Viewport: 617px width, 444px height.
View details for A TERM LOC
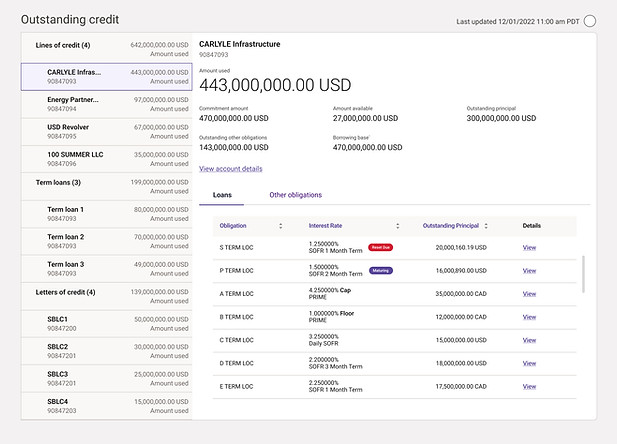click(x=529, y=294)
